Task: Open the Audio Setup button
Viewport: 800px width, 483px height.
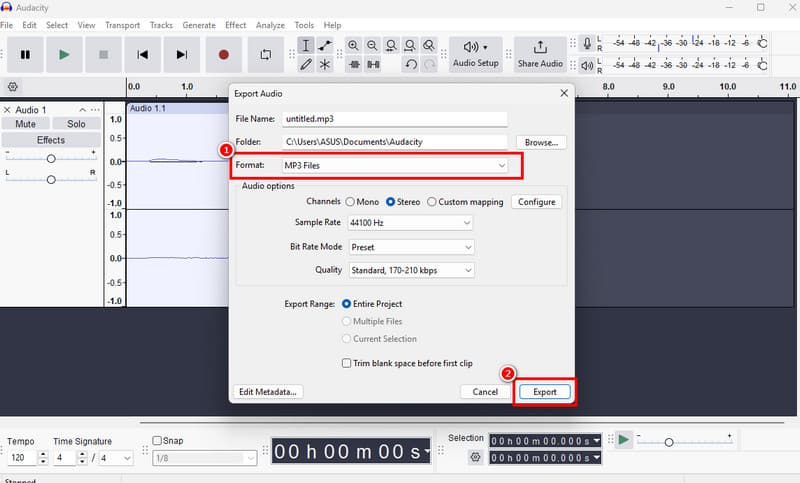Action: click(476, 55)
